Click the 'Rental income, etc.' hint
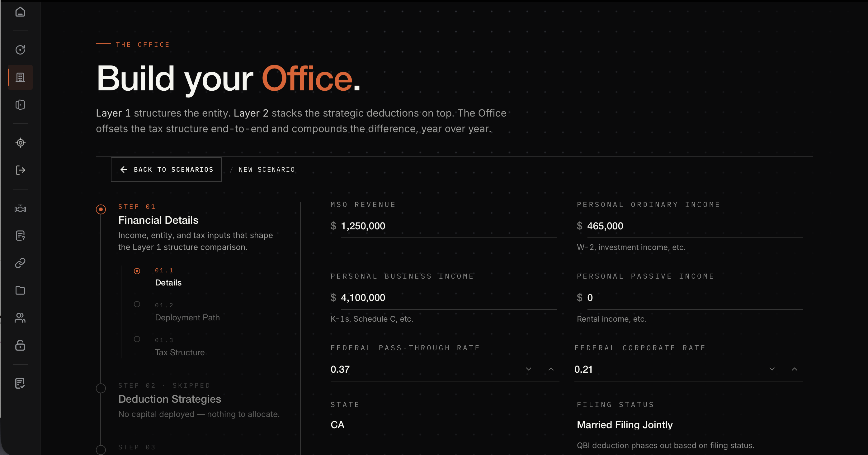Viewport: 868px width, 455px height. pos(611,319)
